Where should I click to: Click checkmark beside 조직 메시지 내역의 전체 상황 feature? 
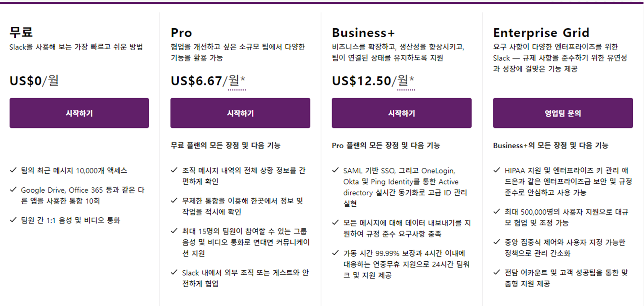174,170
